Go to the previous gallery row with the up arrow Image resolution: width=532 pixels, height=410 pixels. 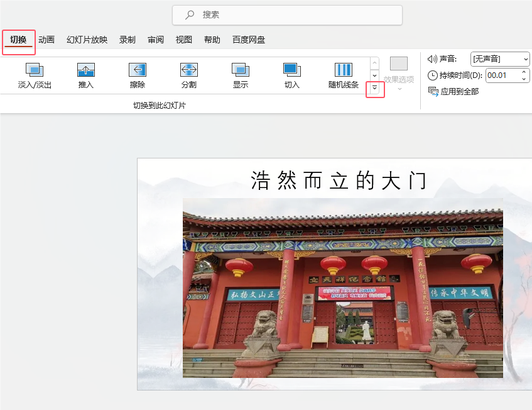(x=374, y=63)
